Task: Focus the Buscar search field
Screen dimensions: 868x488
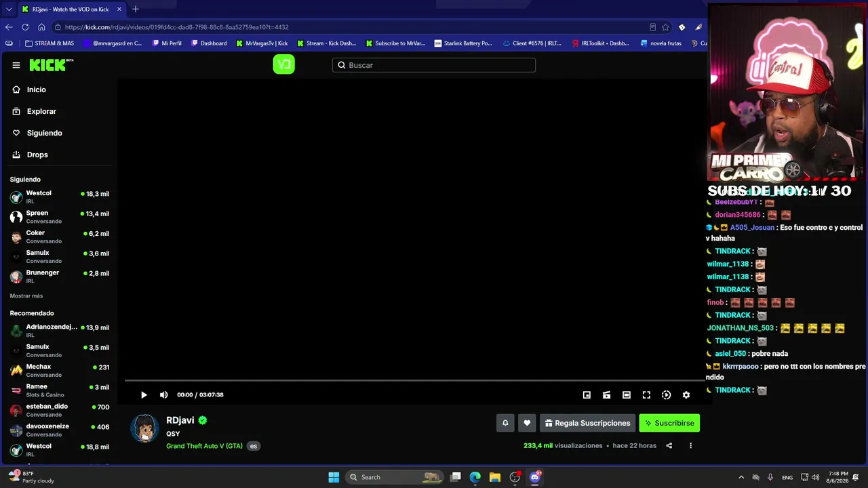Action: coord(434,65)
